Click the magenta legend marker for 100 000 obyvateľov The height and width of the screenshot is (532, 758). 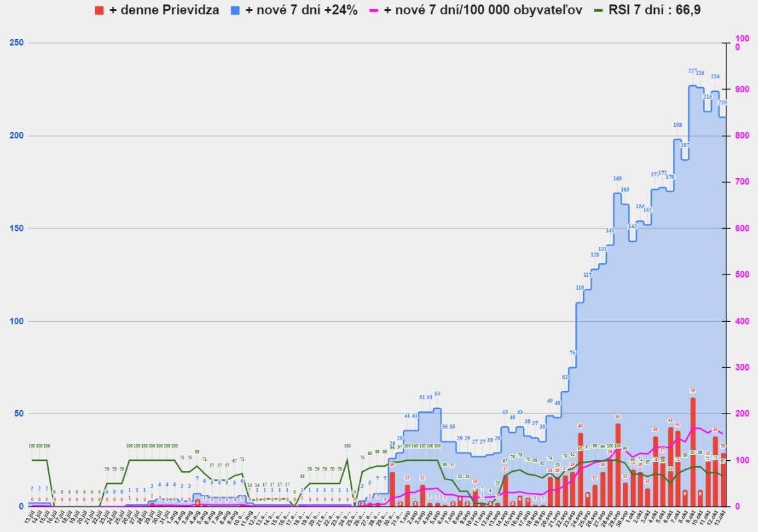coord(373,10)
